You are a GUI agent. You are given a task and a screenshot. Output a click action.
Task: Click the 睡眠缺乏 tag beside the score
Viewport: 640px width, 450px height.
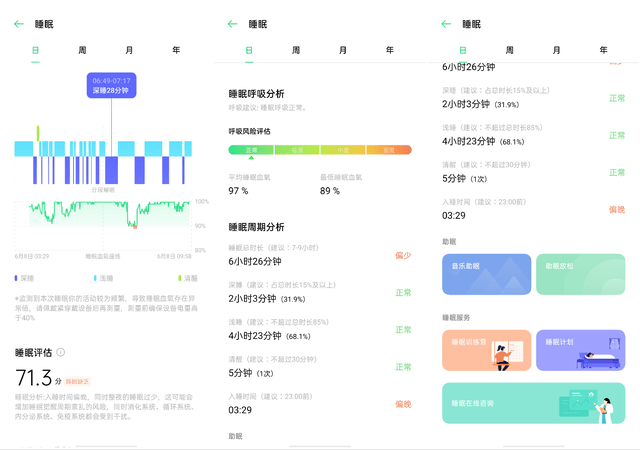tap(77, 381)
